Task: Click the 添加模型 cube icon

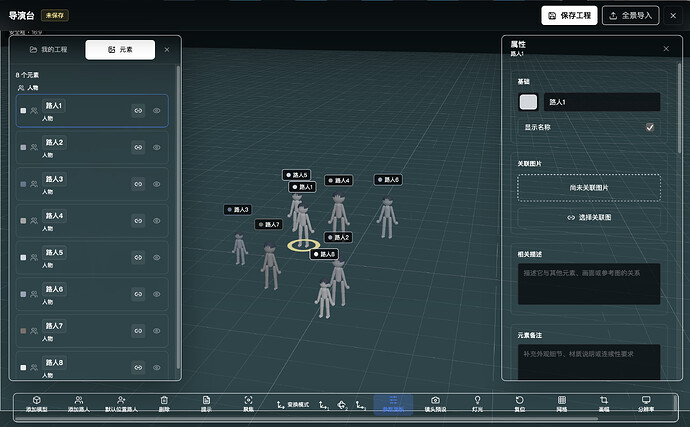Action: pyautogui.click(x=37, y=400)
